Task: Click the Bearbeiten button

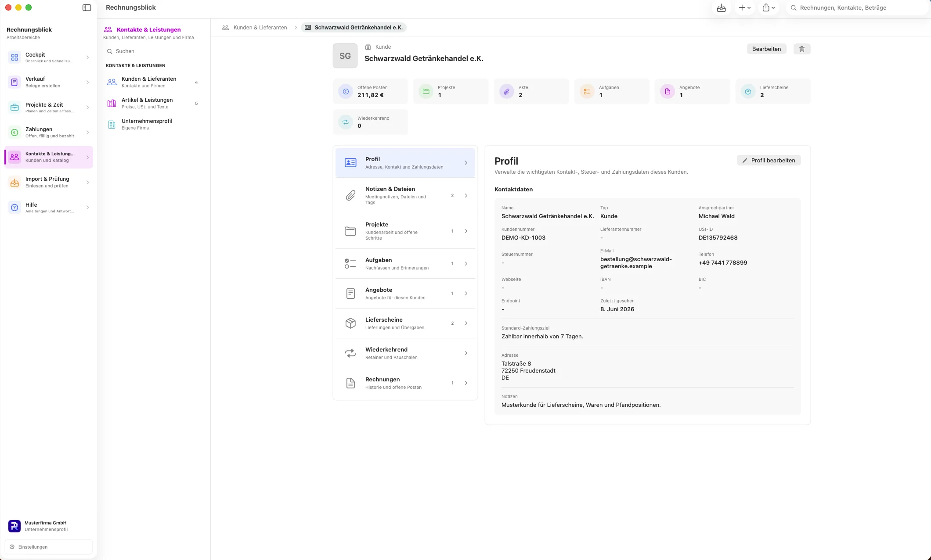Action: 766,49
